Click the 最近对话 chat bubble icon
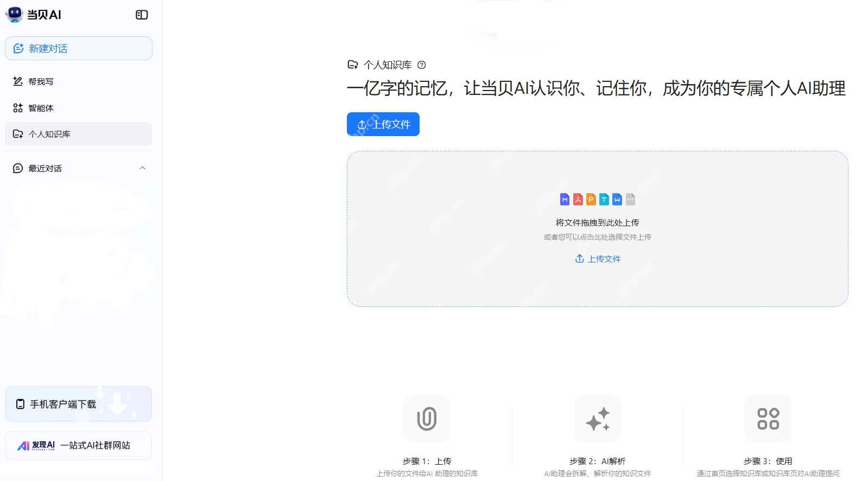 tap(18, 168)
